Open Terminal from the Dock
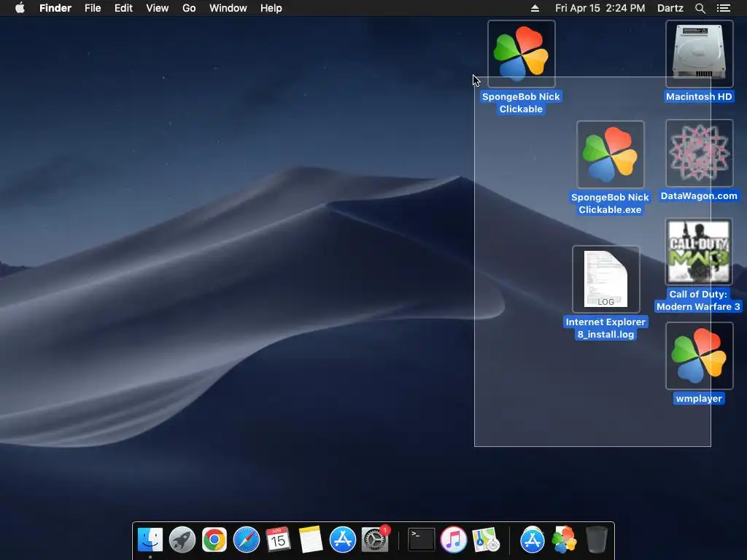 coord(421,540)
